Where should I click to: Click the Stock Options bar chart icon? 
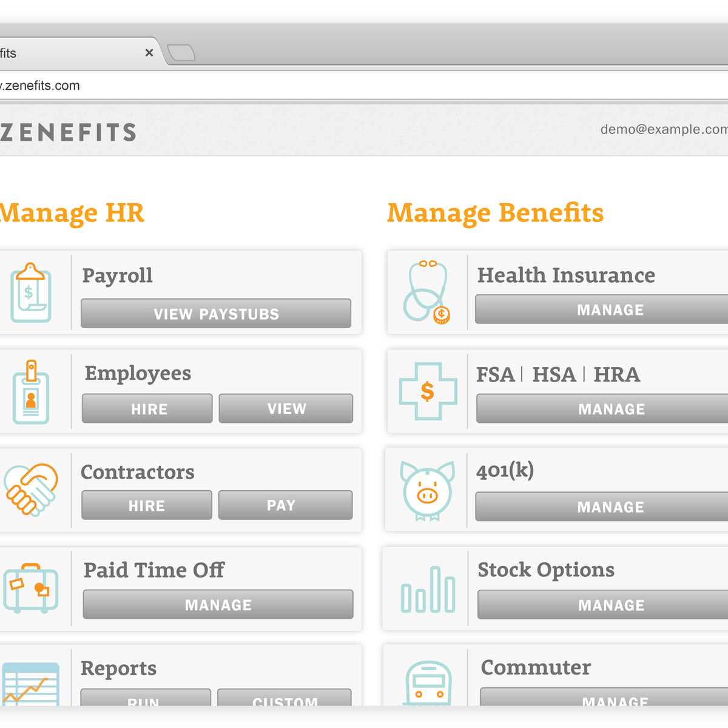pos(428,589)
